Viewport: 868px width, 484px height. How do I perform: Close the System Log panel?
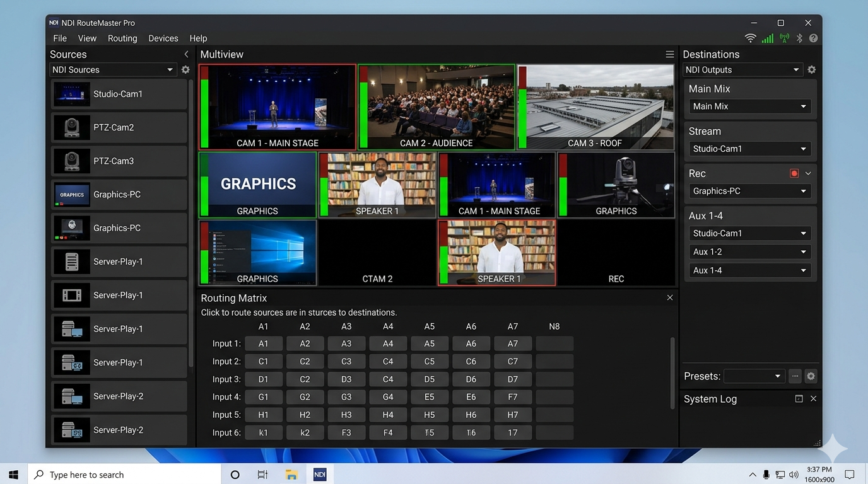coord(813,399)
